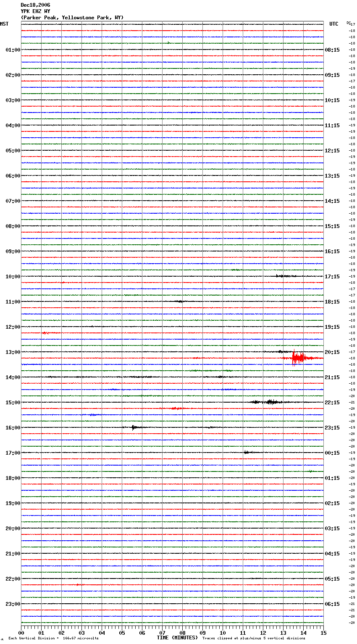
Task: Click the UTC timezone header
Action: pyautogui.click(x=334, y=24)
